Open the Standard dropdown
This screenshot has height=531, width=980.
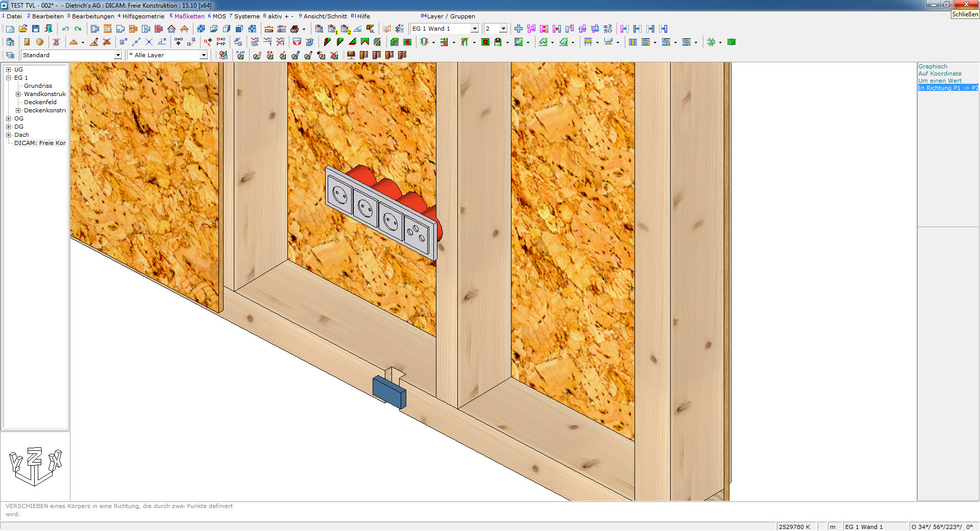click(118, 55)
